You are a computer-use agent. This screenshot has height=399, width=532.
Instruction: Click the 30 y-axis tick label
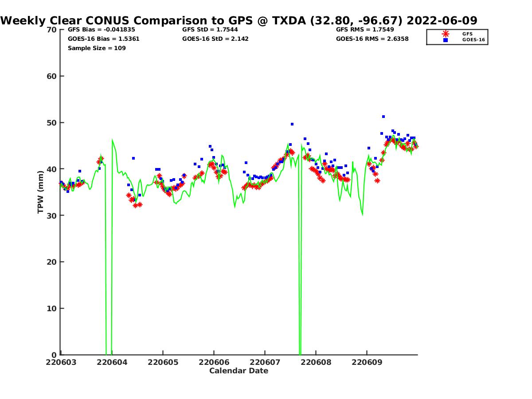click(52, 215)
